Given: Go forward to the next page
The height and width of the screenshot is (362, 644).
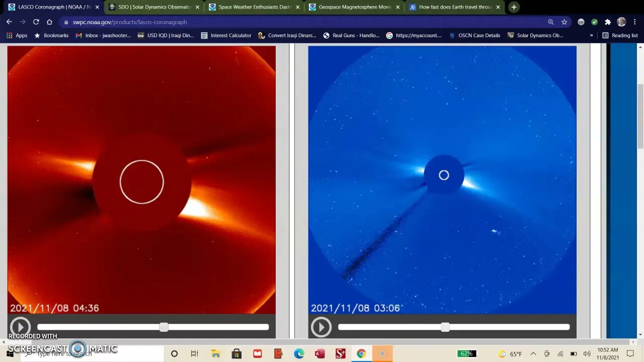Looking at the screenshot, I should point(23,22).
